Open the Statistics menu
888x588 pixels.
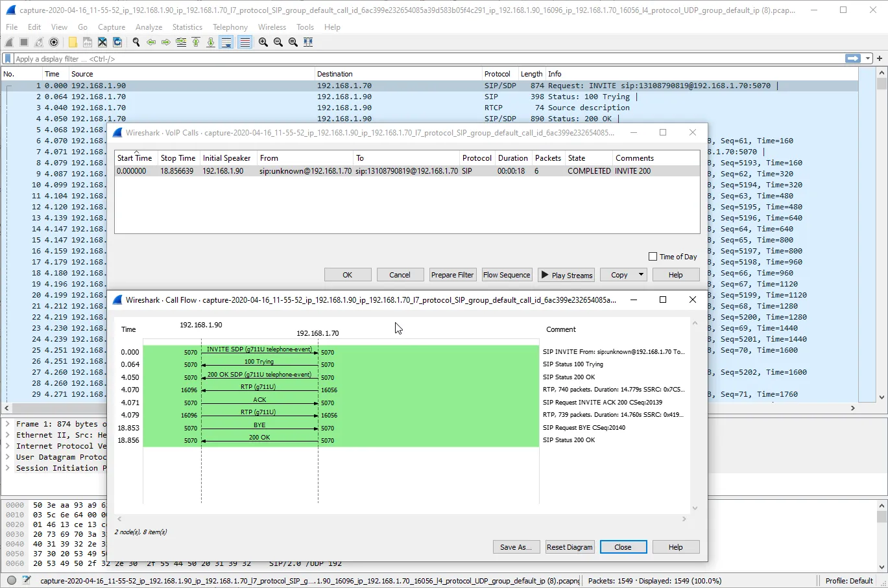tap(187, 27)
